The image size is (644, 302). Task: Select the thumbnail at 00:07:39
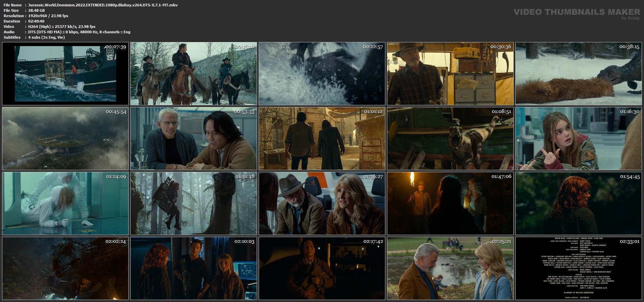pyautogui.click(x=66, y=74)
